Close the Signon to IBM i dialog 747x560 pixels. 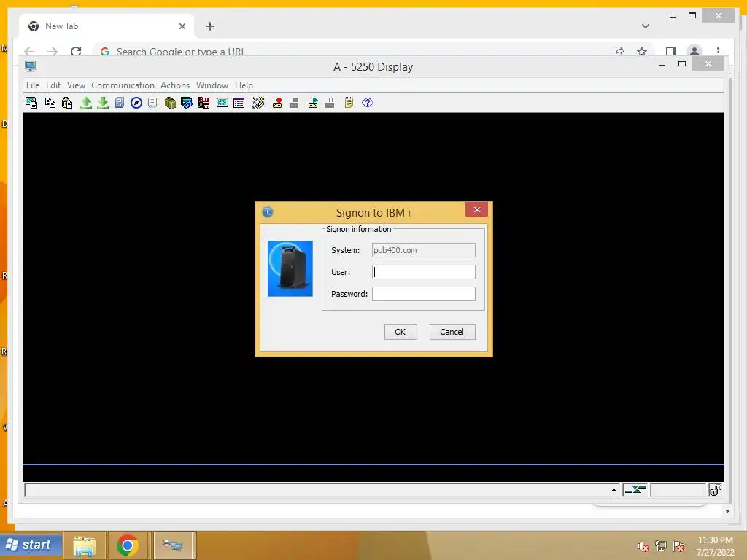click(x=477, y=210)
